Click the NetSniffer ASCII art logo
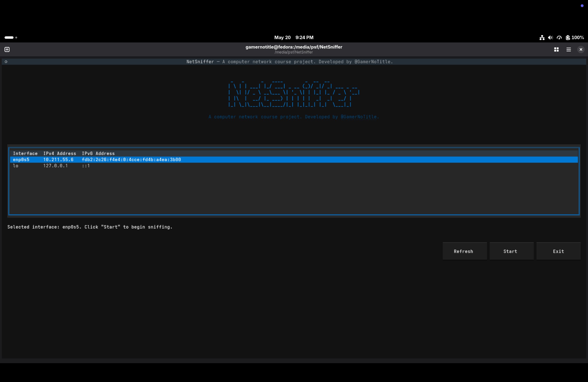 294,94
